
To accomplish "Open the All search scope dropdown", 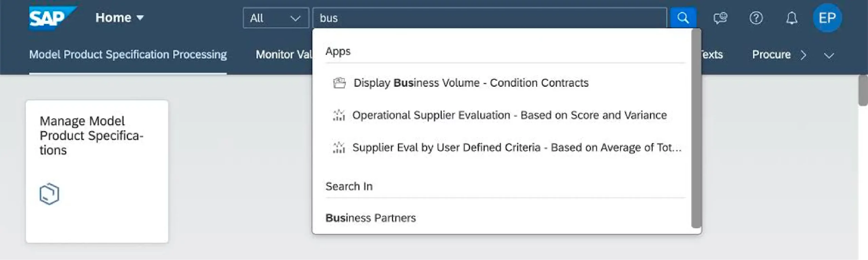I will coord(275,18).
